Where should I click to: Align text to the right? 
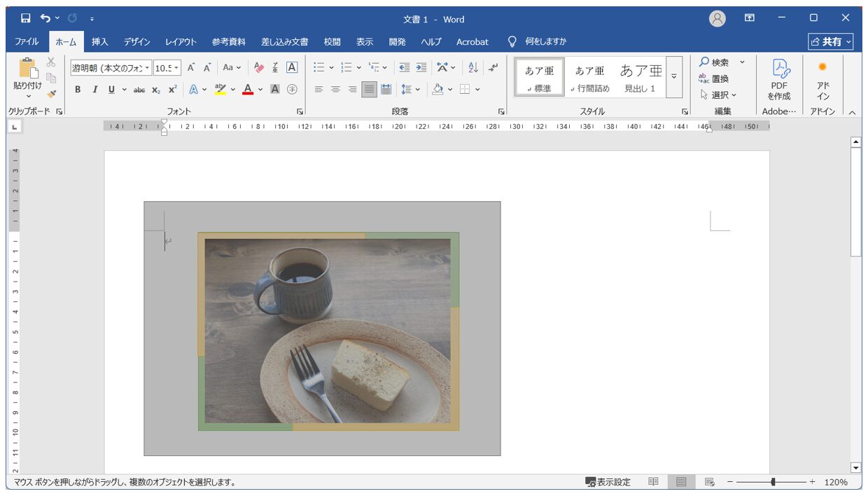pyautogui.click(x=352, y=89)
